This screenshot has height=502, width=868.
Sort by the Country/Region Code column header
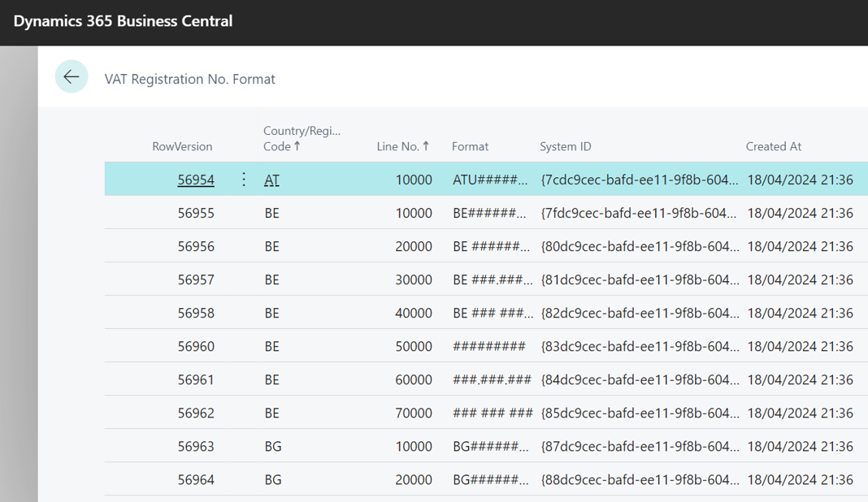point(301,138)
